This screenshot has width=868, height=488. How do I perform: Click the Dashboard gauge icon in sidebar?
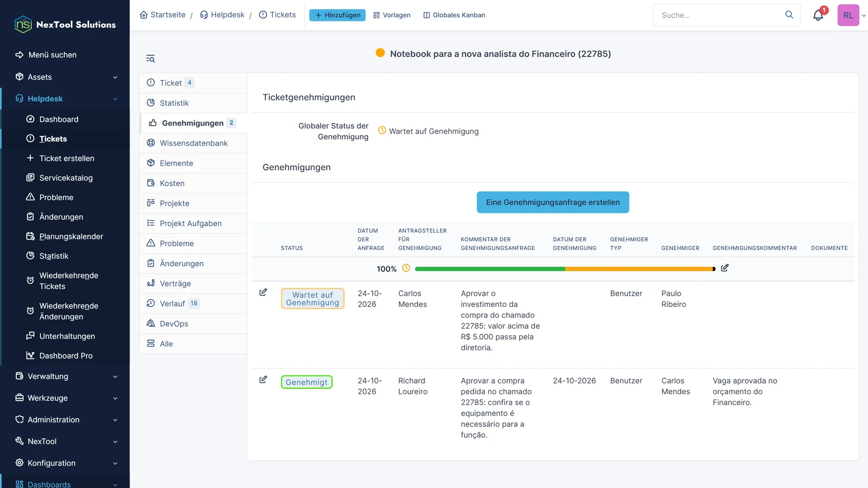tap(30, 119)
